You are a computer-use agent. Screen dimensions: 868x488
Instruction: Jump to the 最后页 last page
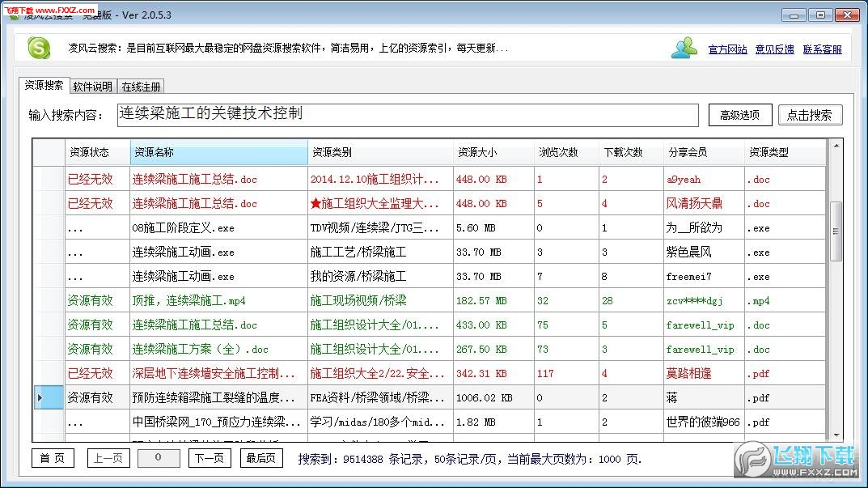[261, 458]
